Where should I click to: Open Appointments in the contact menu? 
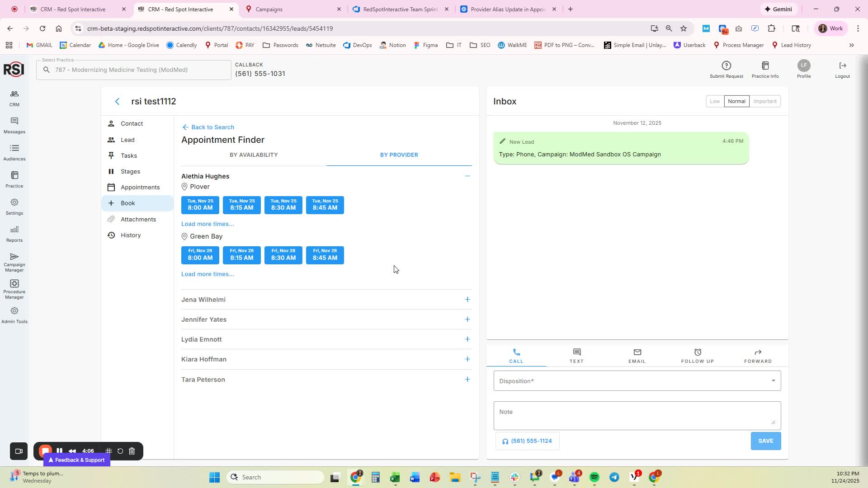(x=140, y=187)
